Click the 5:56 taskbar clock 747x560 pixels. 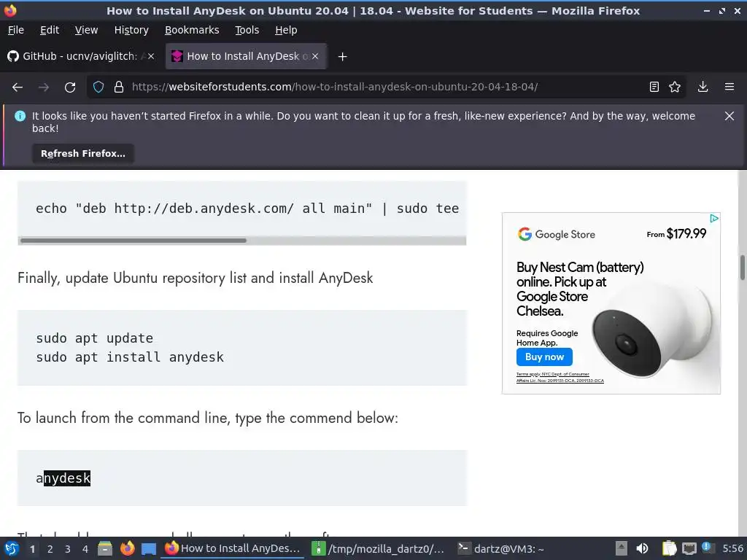pos(732,548)
